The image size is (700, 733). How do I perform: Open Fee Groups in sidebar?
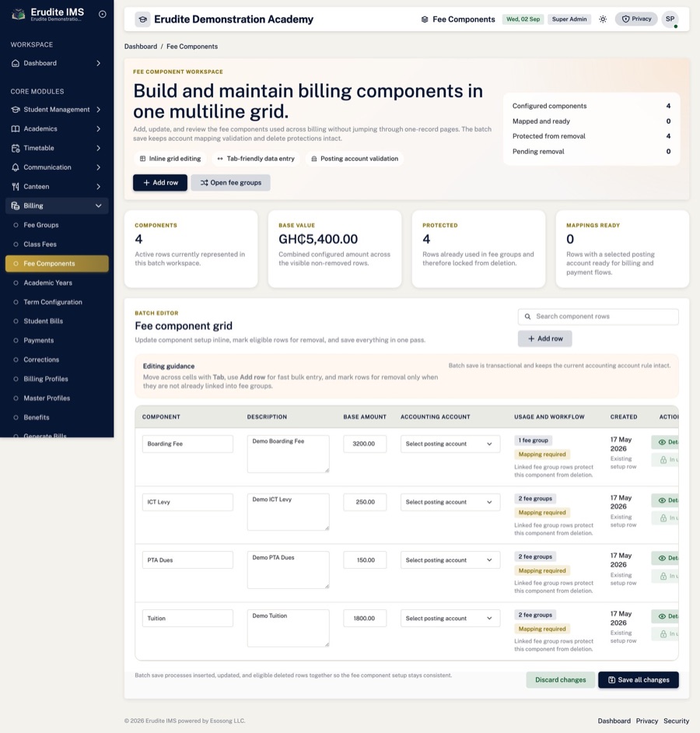(57, 225)
